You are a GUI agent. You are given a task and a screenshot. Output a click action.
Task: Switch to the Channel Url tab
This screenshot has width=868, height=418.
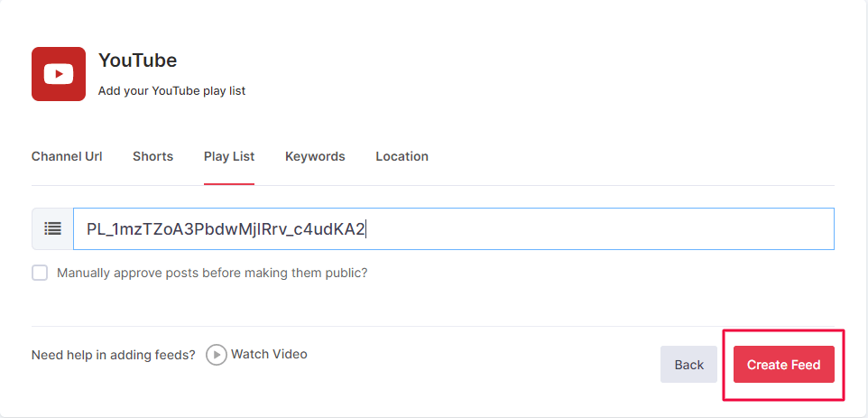point(67,156)
